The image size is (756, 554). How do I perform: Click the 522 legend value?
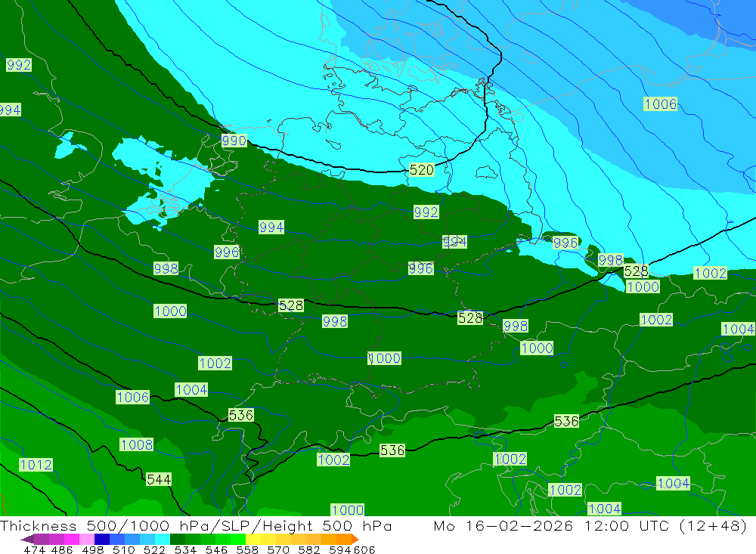point(154,549)
